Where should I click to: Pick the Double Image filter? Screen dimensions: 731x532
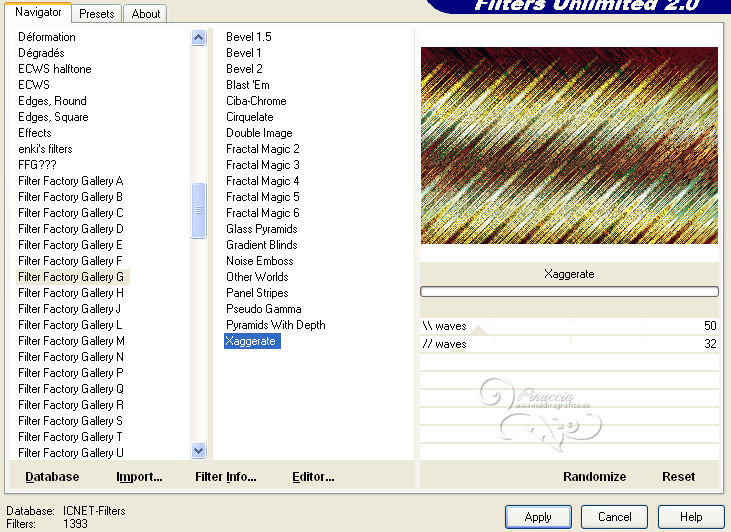click(x=259, y=133)
